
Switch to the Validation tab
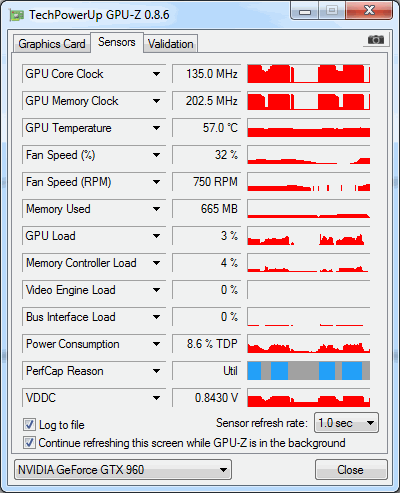[x=171, y=44]
